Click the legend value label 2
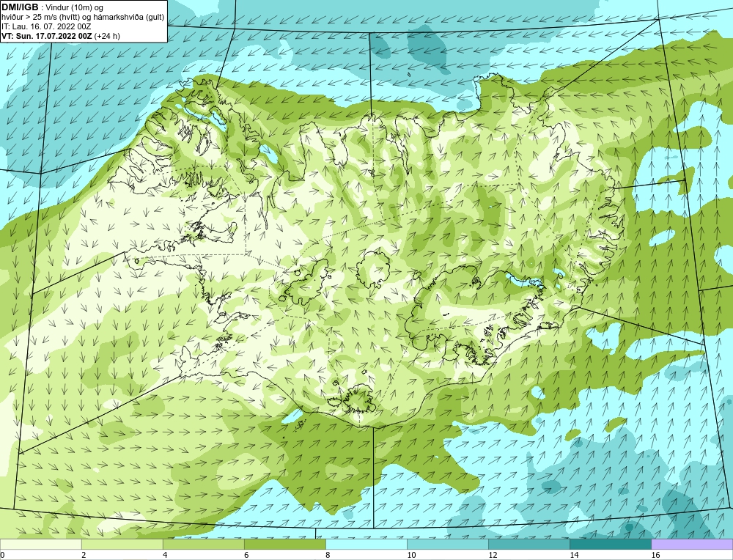Image resolution: width=733 pixels, height=560 pixels. point(84,555)
